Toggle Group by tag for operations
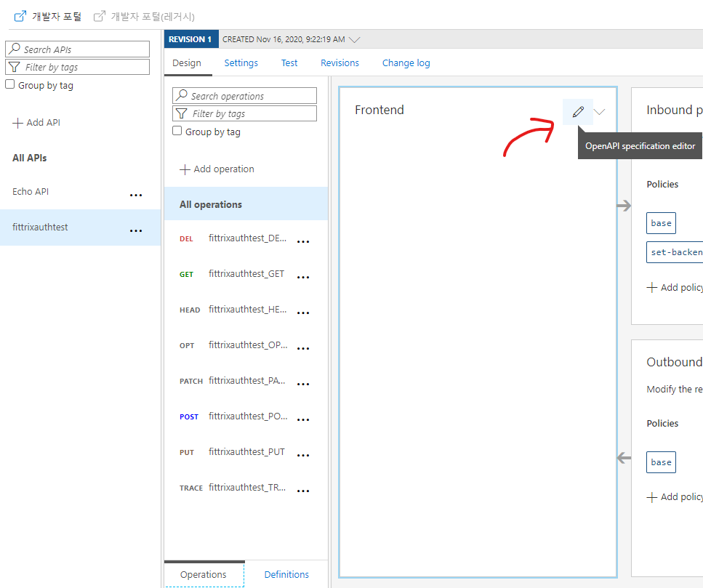Viewport: 703px width, 588px height. [x=177, y=131]
